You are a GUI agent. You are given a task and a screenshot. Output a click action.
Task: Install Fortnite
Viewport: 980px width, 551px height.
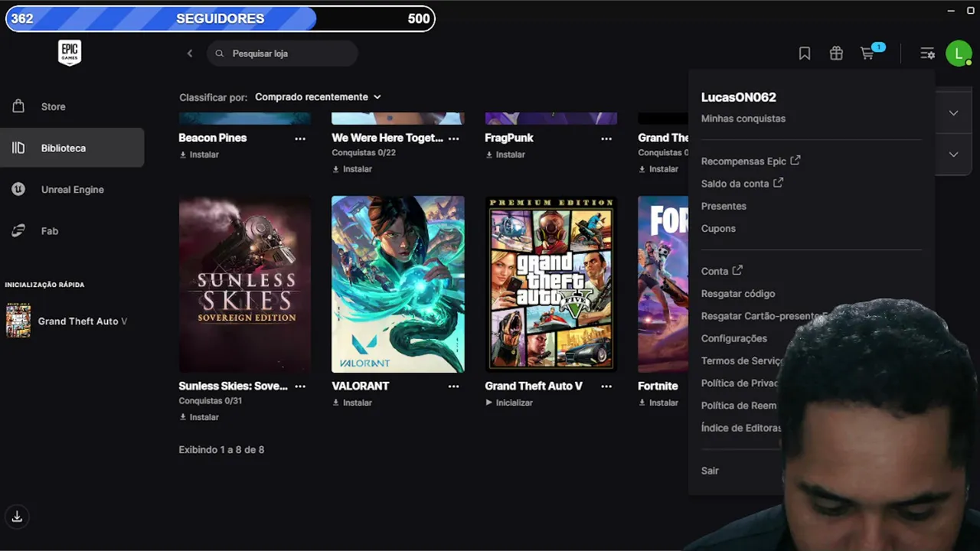point(658,403)
